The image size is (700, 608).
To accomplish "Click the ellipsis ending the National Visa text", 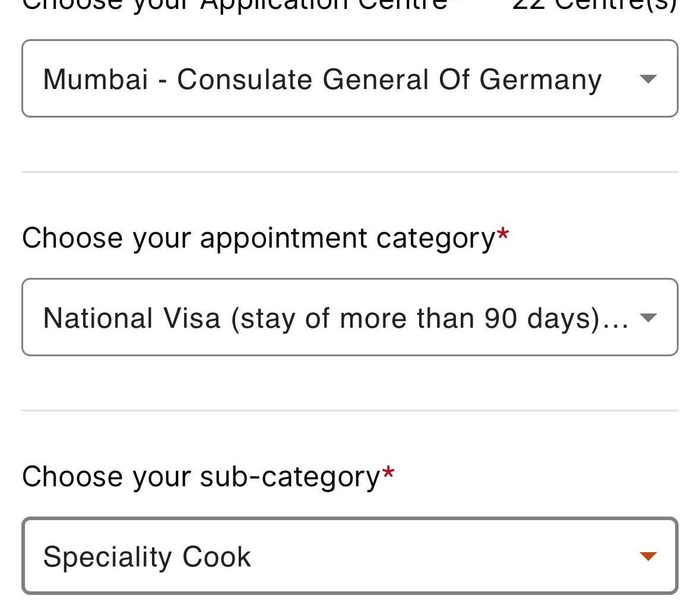I will pyautogui.click(x=617, y=324).
